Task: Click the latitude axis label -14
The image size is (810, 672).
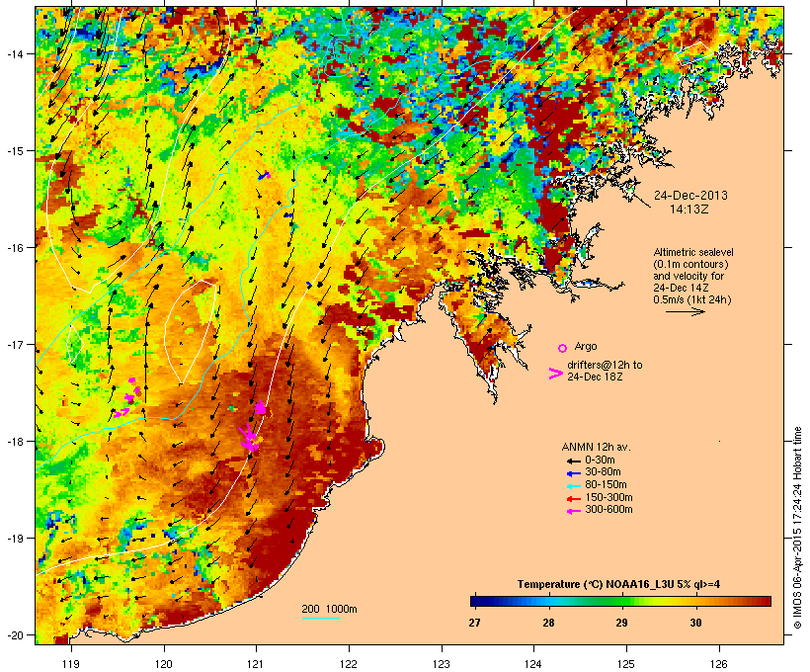Action: click(x=14, y=53)
